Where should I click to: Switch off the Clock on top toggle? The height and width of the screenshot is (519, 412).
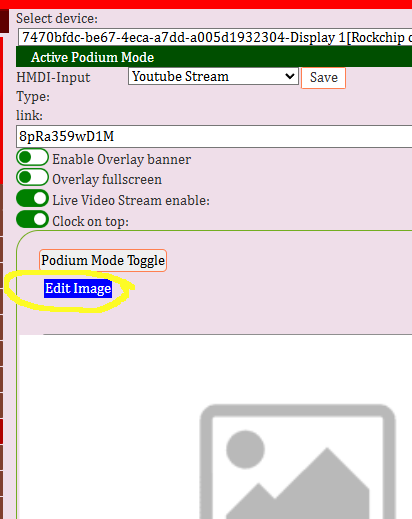(32, 219)
